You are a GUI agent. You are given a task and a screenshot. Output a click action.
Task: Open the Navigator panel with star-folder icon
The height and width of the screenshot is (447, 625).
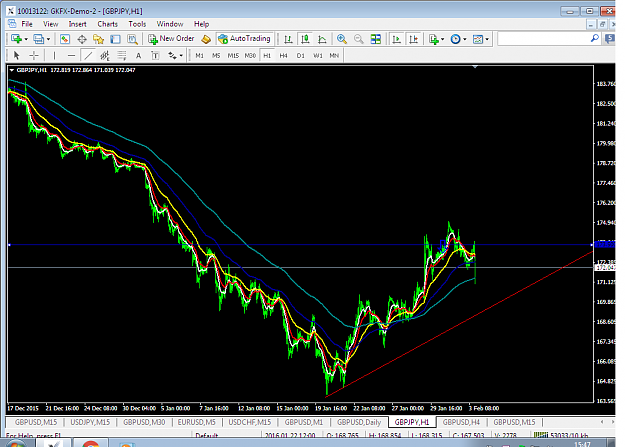[98, 39]
